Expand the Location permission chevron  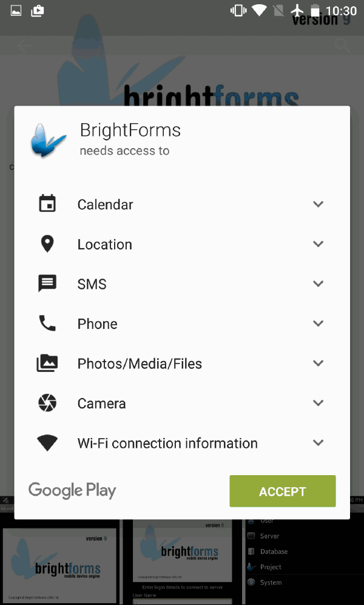(318, 244)
